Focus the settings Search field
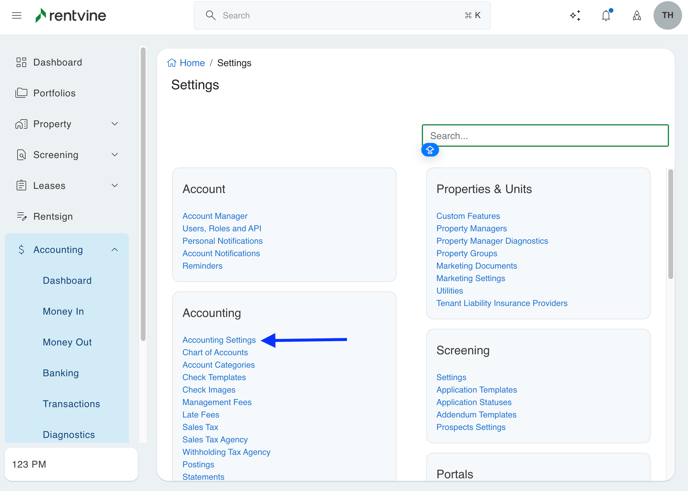 [545, 136]
